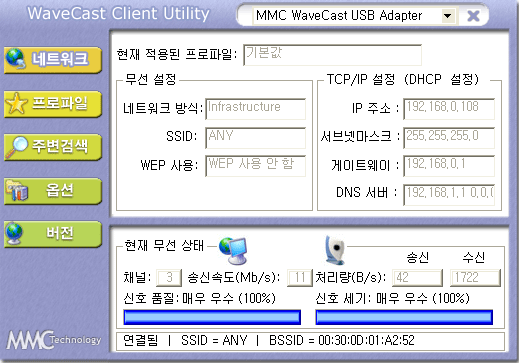
Task: Close the WaveCast Client Utility window
Action: click(473, 16)
